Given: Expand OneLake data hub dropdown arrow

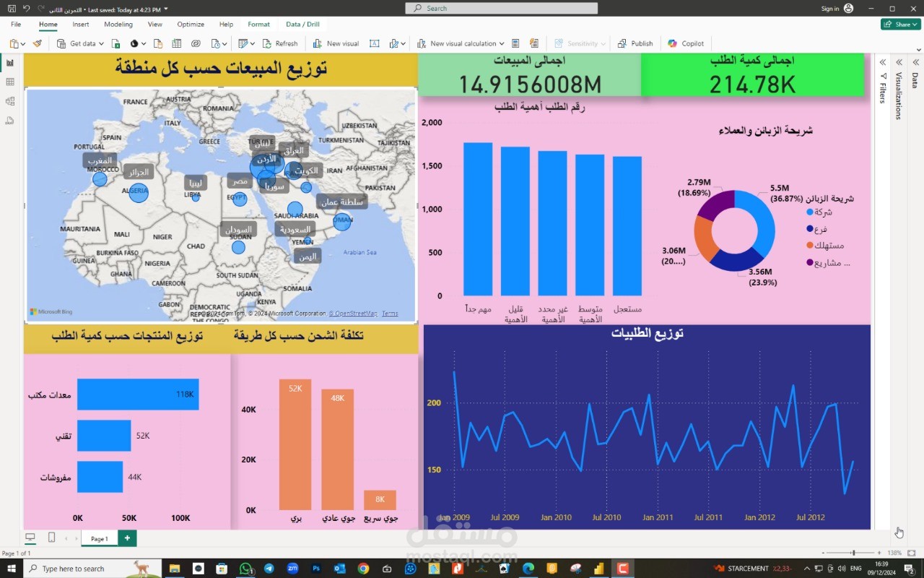Looking at the screenshot, I should click(x=144, y=44).
